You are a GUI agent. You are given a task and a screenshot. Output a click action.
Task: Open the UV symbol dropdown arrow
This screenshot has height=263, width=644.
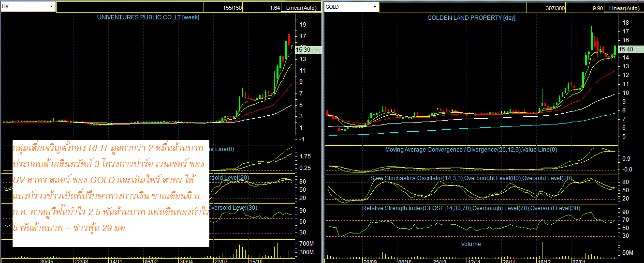tap(52, 7)
